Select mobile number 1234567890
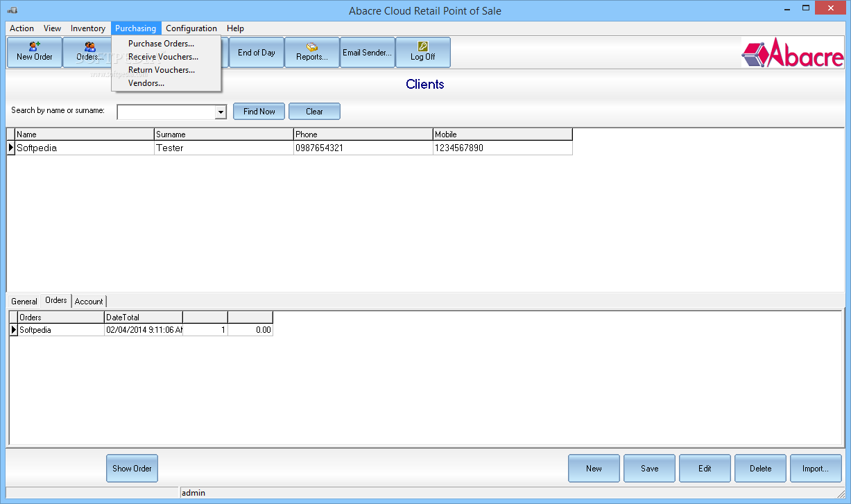 click(503, 148)
